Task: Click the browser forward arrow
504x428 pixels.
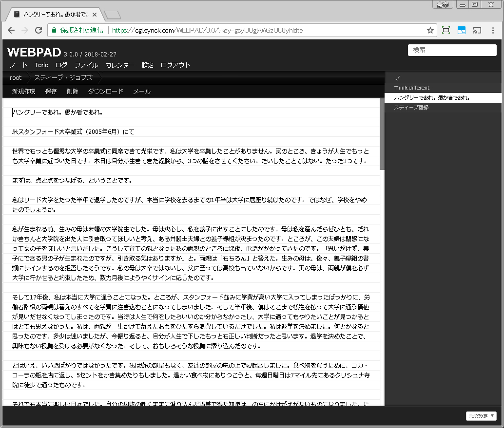Action: coord(25,30)
